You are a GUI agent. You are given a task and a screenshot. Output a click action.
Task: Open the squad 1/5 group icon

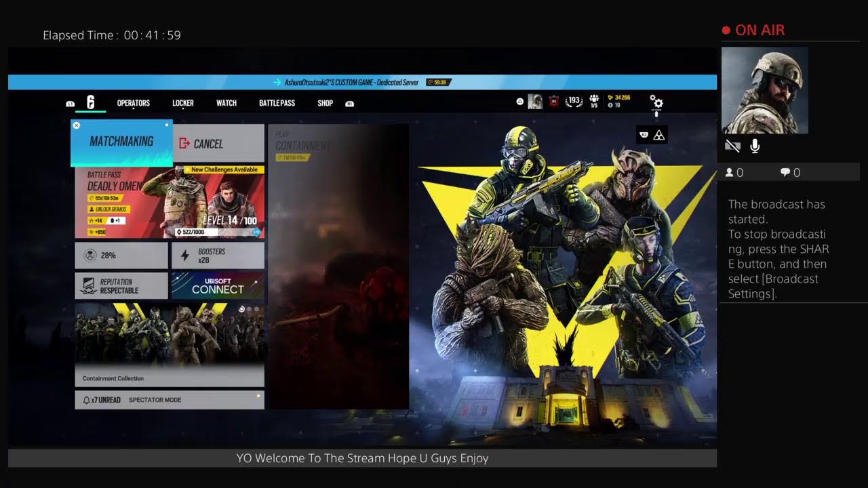click(594, 101)
